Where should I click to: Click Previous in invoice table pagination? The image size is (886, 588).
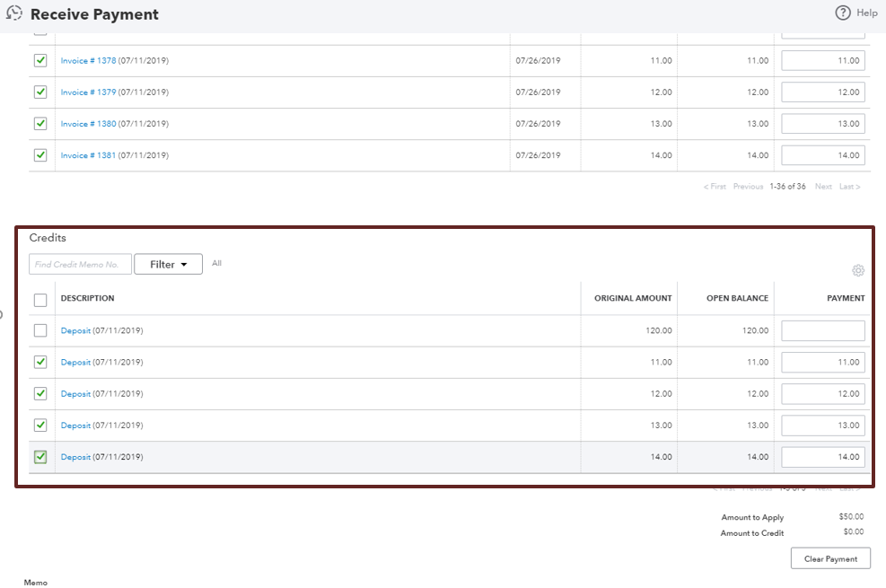[748, 187]
